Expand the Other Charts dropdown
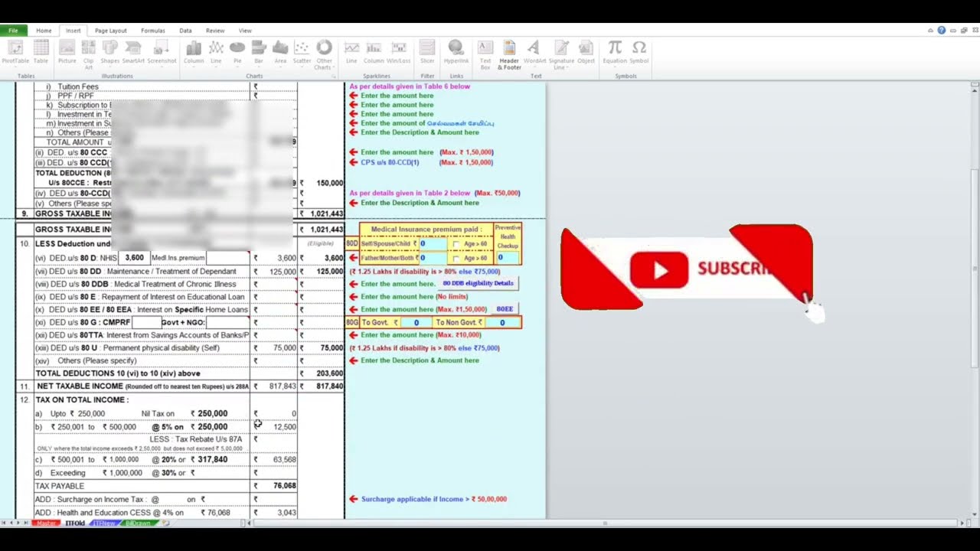 pyautogui.click(x=325, y=54)
